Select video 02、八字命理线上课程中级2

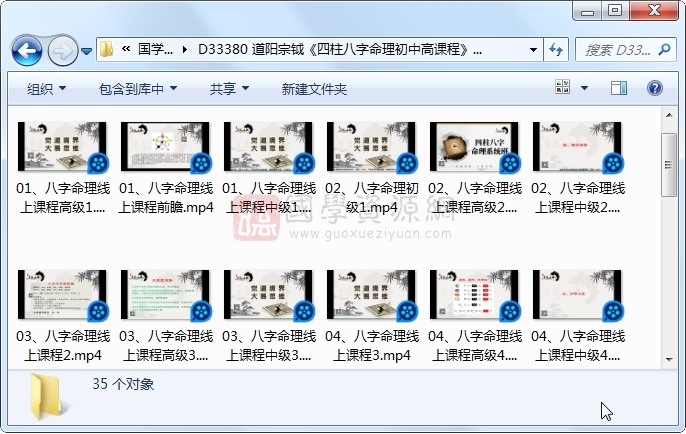coord(578,168)
